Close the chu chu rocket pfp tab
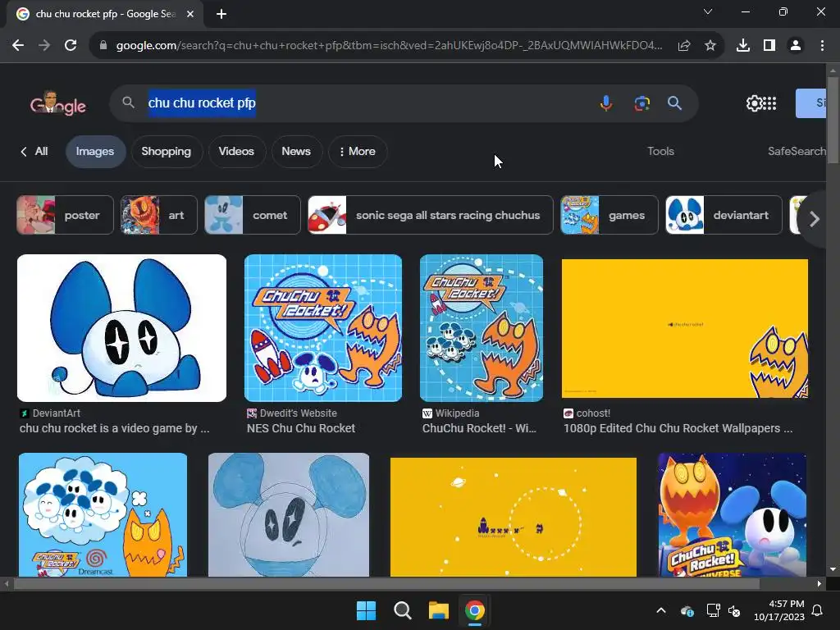Screen dimensions: 840x630 pyautogui.click(x=190, y=14)
